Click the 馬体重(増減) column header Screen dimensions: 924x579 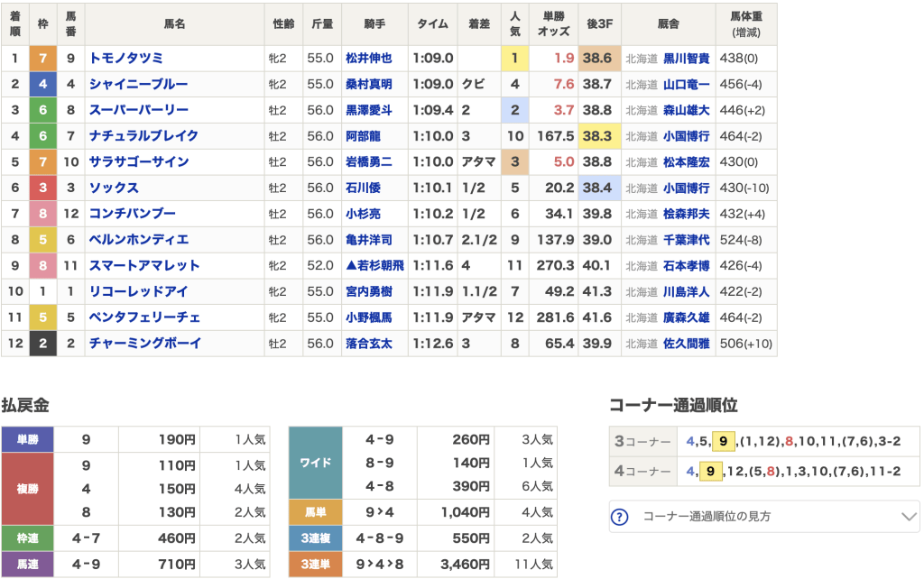click(746, 24)
